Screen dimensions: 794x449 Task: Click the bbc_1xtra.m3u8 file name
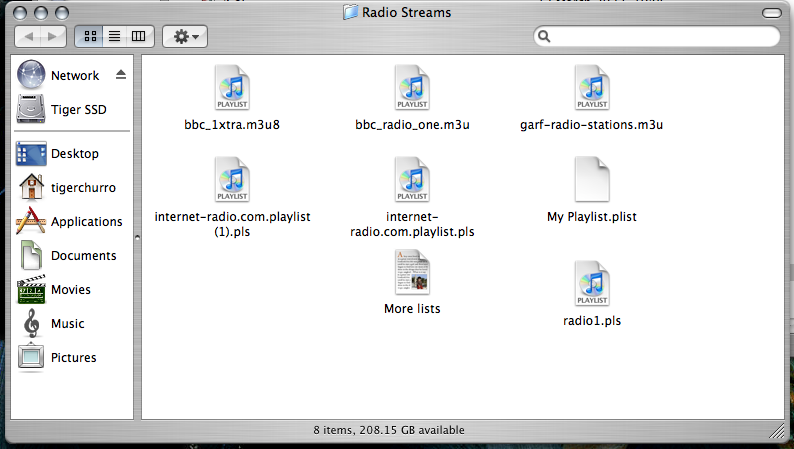point(232,125)
